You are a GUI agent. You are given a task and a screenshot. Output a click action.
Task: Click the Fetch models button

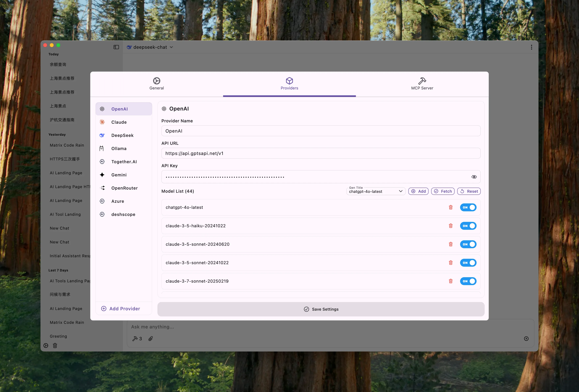[x=443, y=191]
